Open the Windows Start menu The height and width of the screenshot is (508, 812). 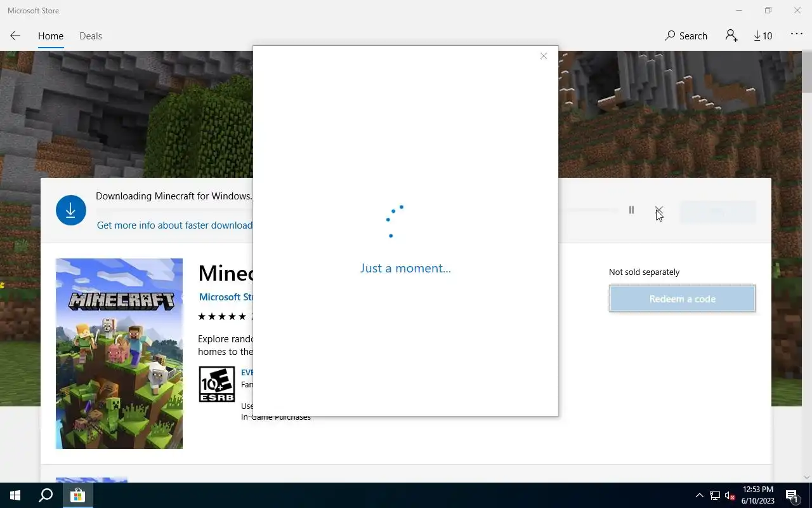pos(15,495)
